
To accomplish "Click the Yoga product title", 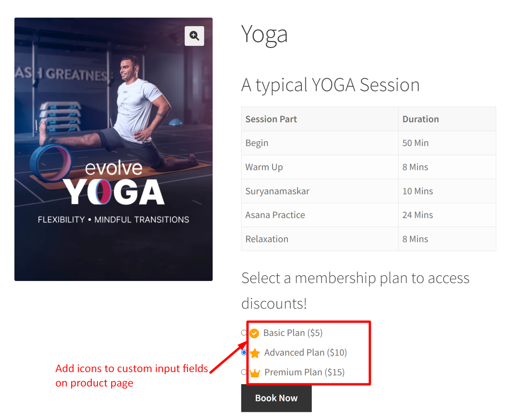I will [x=265, y=34].
